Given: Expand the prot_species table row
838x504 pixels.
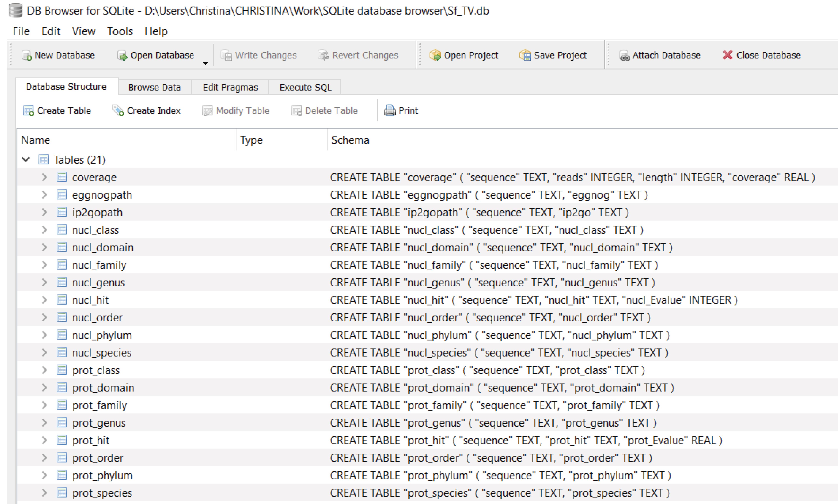Looking at the screenshot, I should point(44,493).
